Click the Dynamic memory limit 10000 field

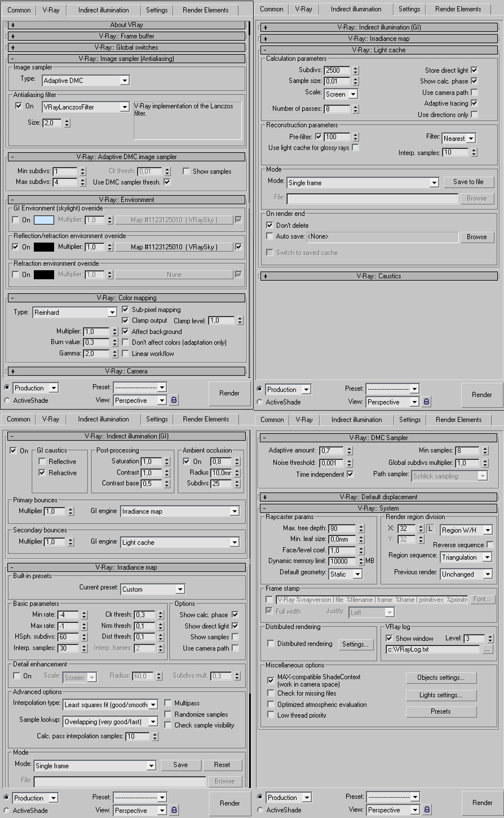[343, 561]
